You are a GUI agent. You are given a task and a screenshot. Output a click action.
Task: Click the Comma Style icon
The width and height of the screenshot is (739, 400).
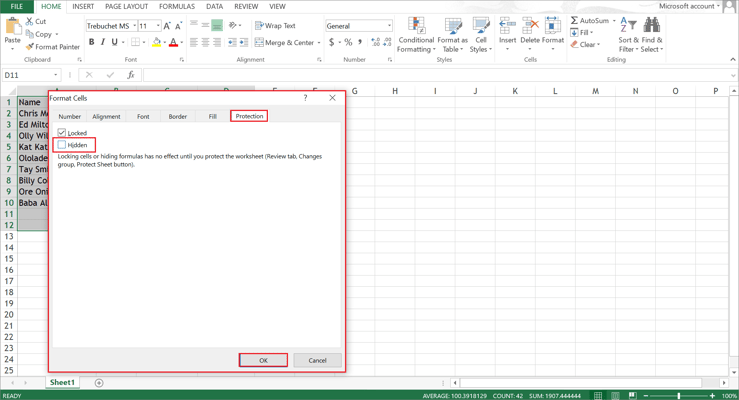tap(360, 42)
